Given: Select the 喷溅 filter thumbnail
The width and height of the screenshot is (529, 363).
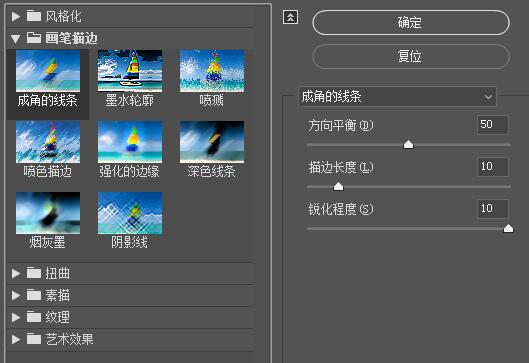Looking at the screenshot, I should 212,71.
